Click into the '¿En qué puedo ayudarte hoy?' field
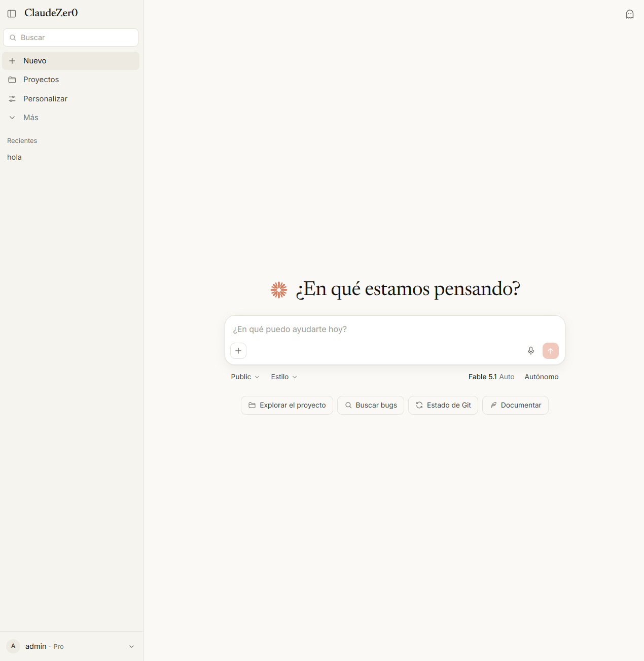Screen dimensions: 644x661 click(x=395, y=329)
